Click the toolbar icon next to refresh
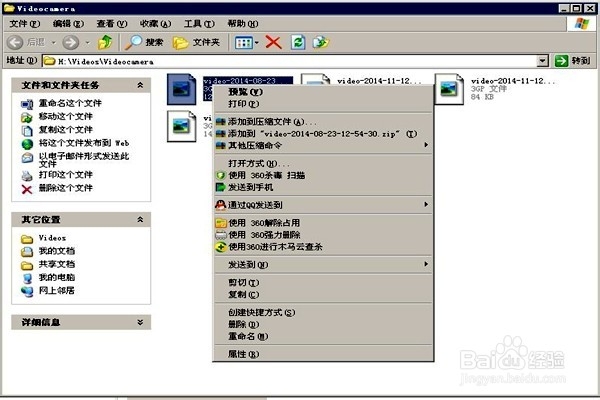Screen dimensions: 600x400 321,42
